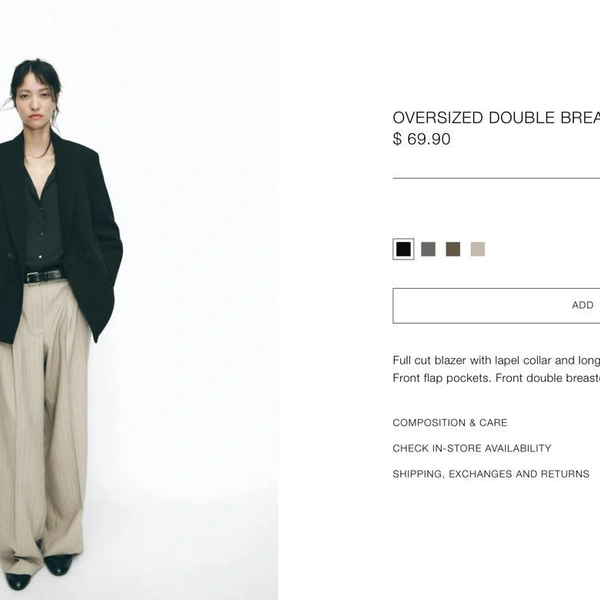Select the light beige color swatch
600x600 pixels.
478,249
